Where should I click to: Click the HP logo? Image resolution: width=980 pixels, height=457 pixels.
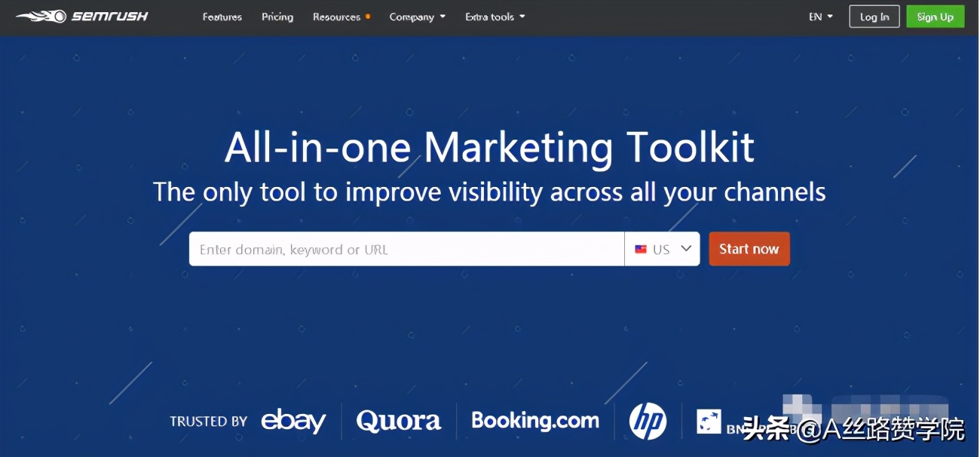[x=648, y=421]
